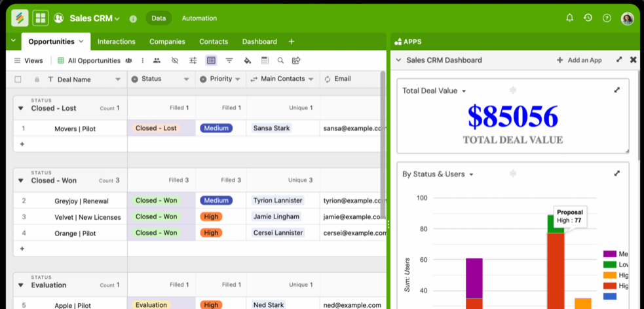Viewport: 644px width, 309px height.
Task: Switch to the Data tab
Action: pos(159,18)
